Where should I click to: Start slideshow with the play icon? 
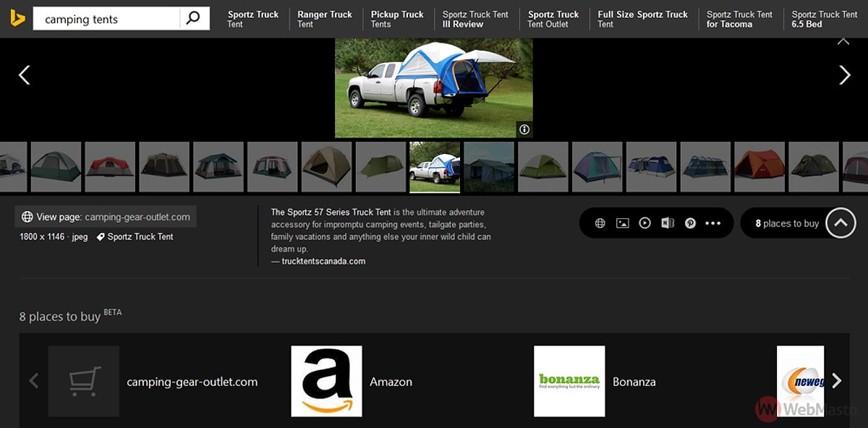pos(644,223)
